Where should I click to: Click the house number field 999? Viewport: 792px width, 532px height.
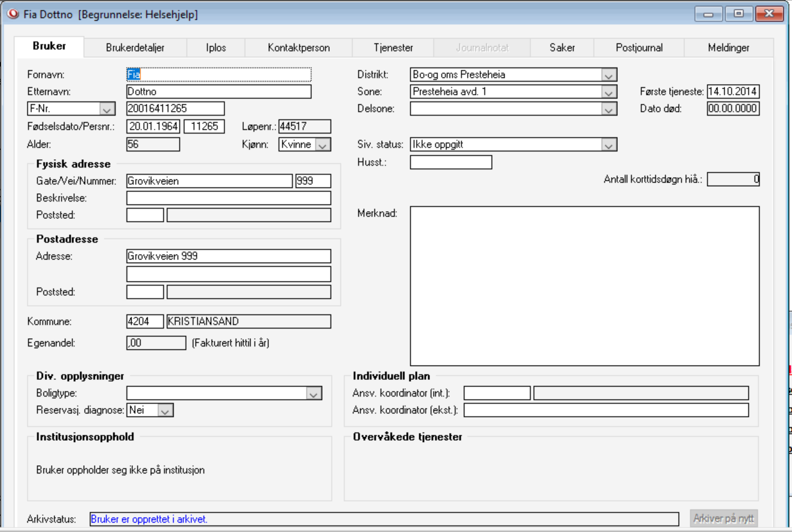pos(313,181)
